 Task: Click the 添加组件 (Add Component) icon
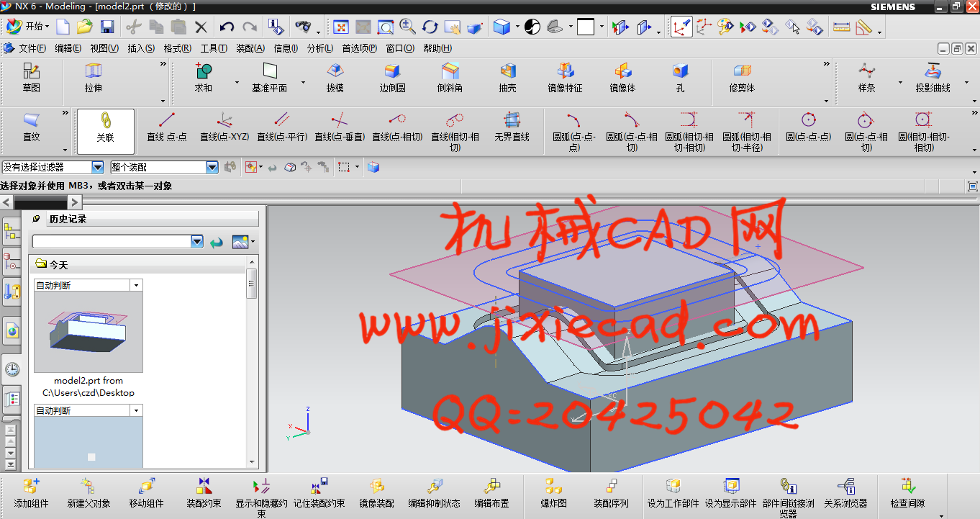tap(31, 492)
